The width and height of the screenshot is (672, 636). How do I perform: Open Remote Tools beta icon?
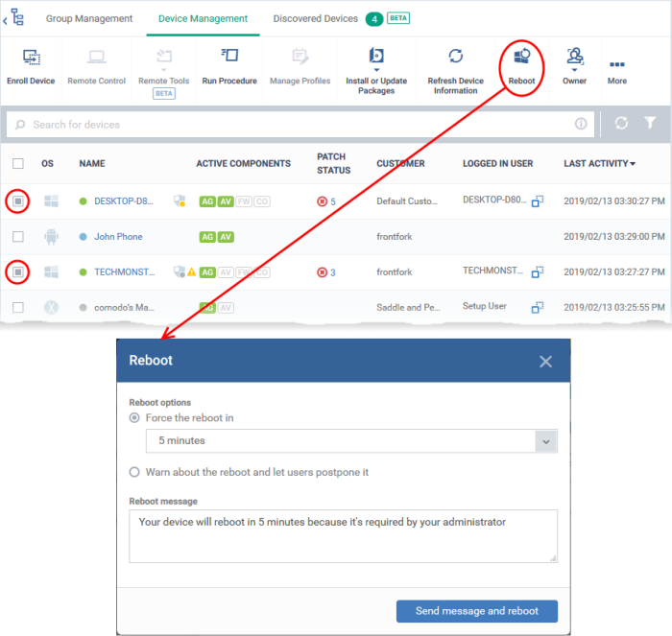[x=164, y=57]
